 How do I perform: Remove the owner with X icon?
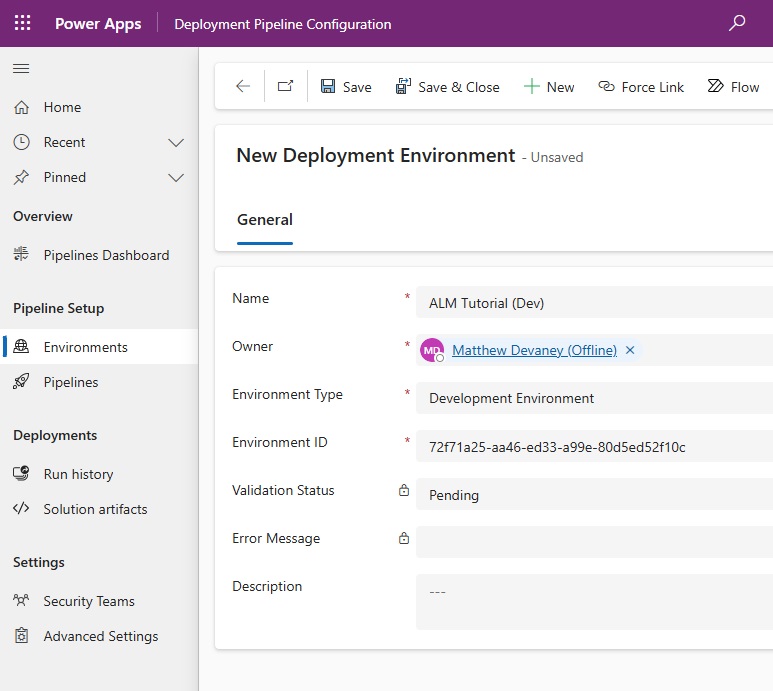pos(630,350)
